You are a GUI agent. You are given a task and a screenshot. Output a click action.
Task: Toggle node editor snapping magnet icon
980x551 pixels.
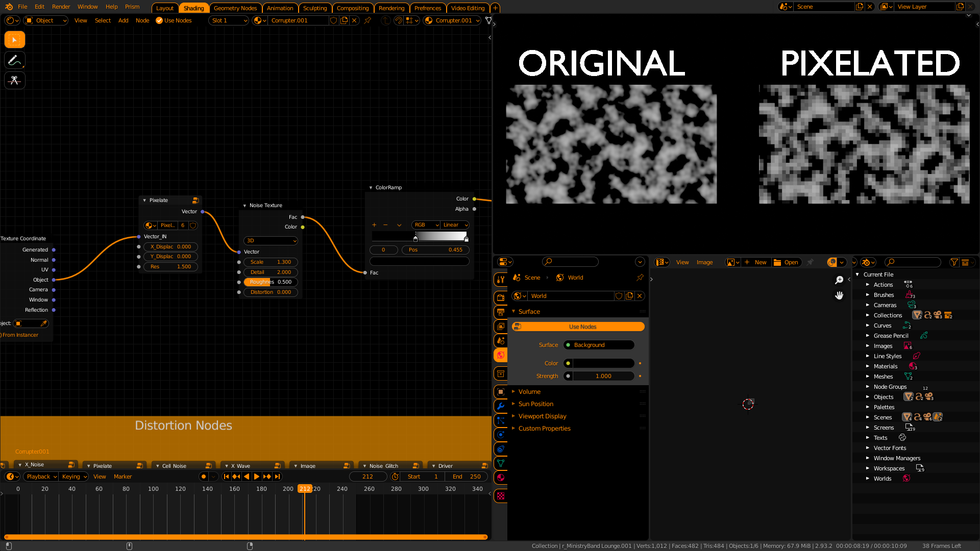(x=398, y=20)
